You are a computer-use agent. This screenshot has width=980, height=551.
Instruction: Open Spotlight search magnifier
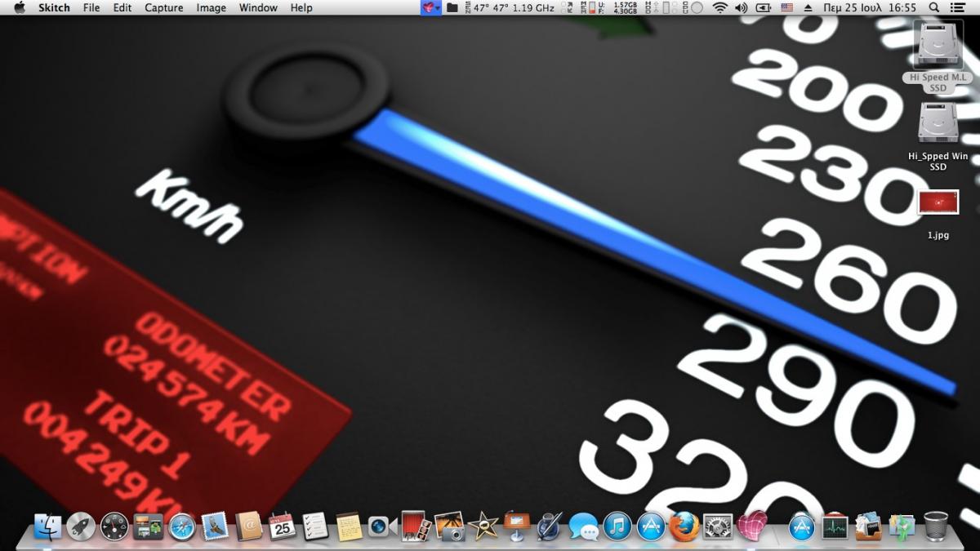936,7
